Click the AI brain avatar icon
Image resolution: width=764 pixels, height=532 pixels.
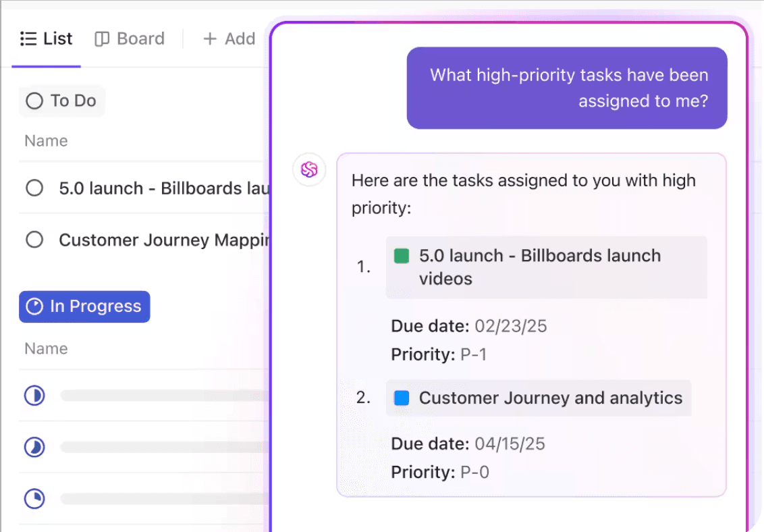pos(309,169)
